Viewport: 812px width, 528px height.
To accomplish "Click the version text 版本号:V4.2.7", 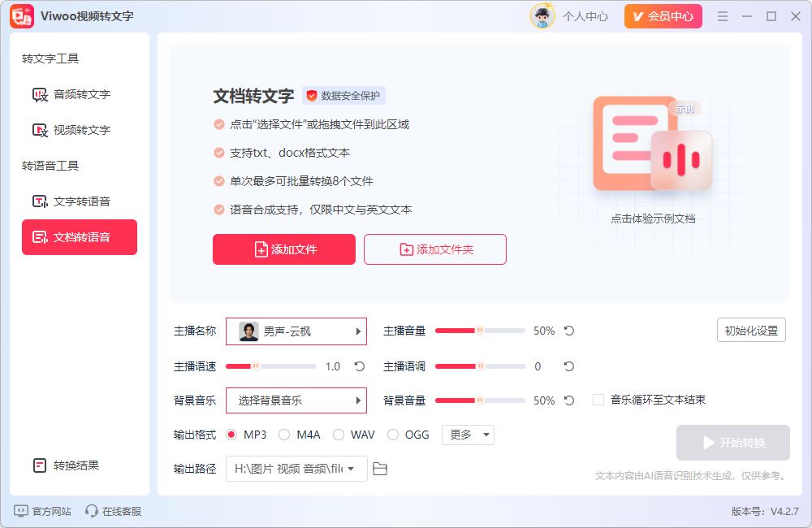I will coord(765,512).
